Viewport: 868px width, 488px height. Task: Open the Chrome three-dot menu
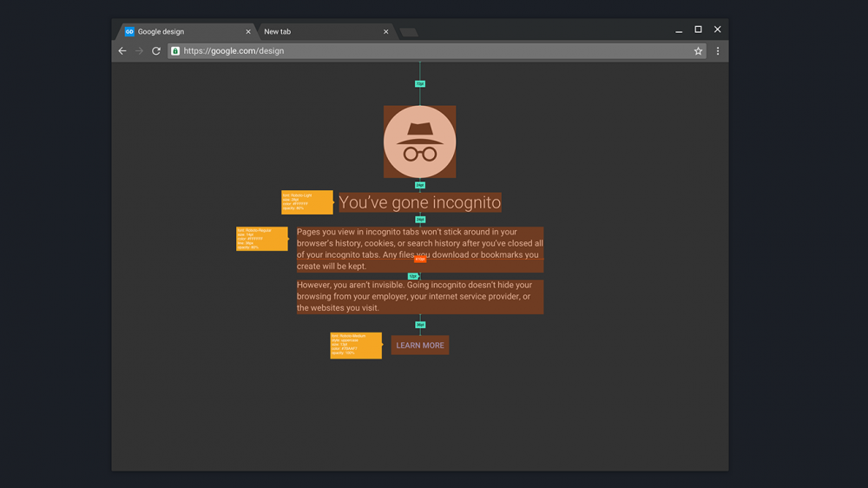718,51
